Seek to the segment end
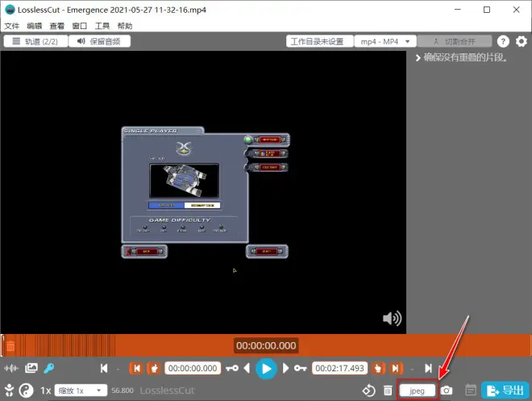Viewport: 532px width, 401px height. coord(396,369)
